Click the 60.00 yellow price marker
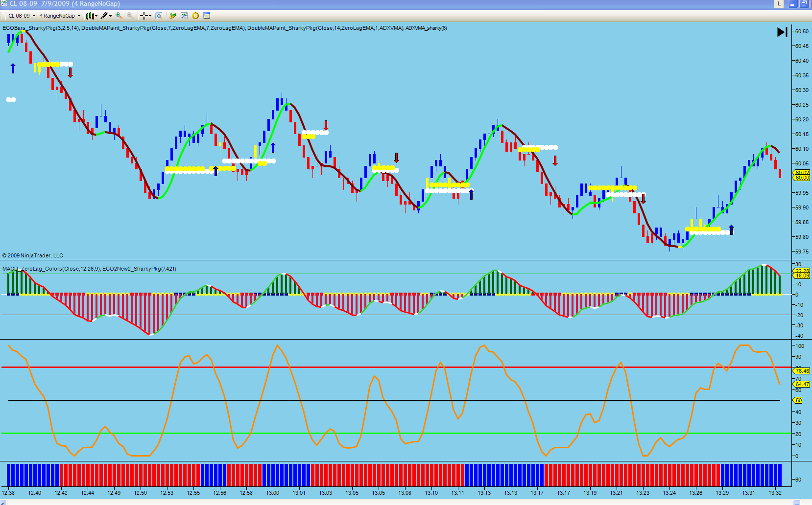 coord(802,178)
